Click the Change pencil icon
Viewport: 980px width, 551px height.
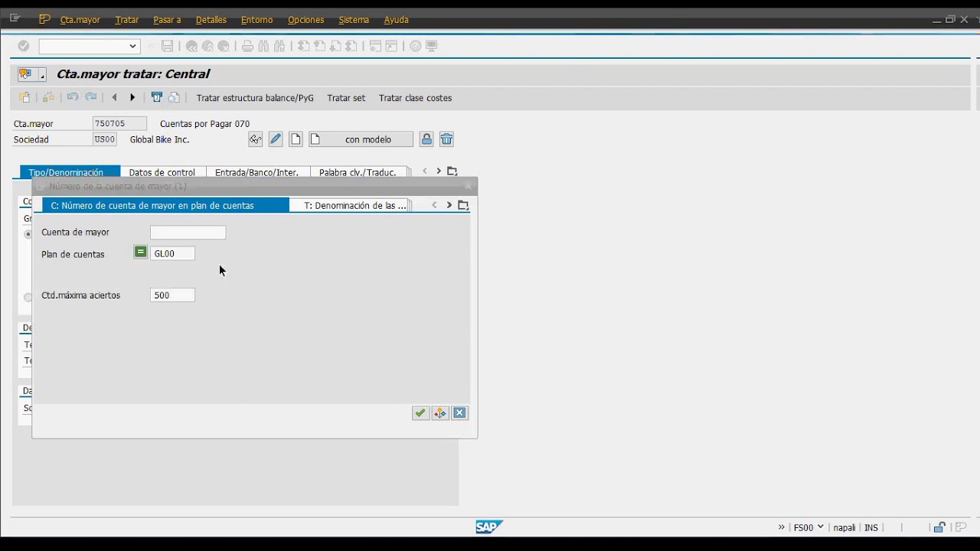click(276, 139)
